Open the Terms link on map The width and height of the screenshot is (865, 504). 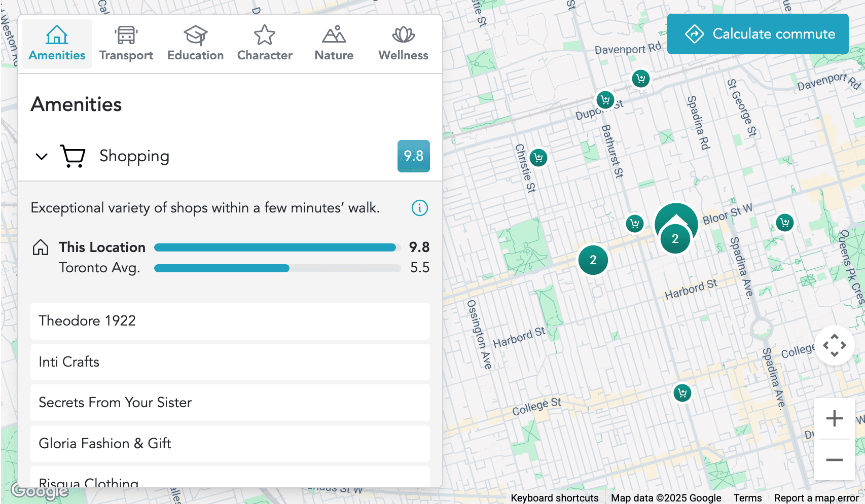(x=747, y=498)
